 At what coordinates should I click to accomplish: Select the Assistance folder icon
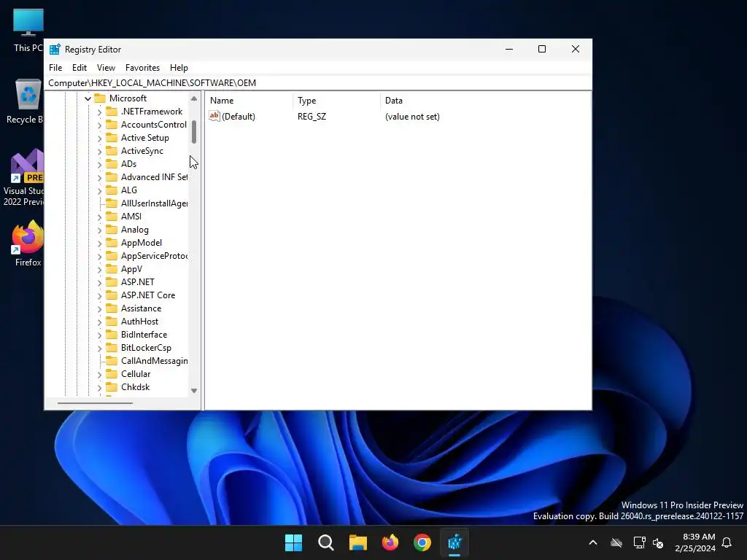(112, 308)
